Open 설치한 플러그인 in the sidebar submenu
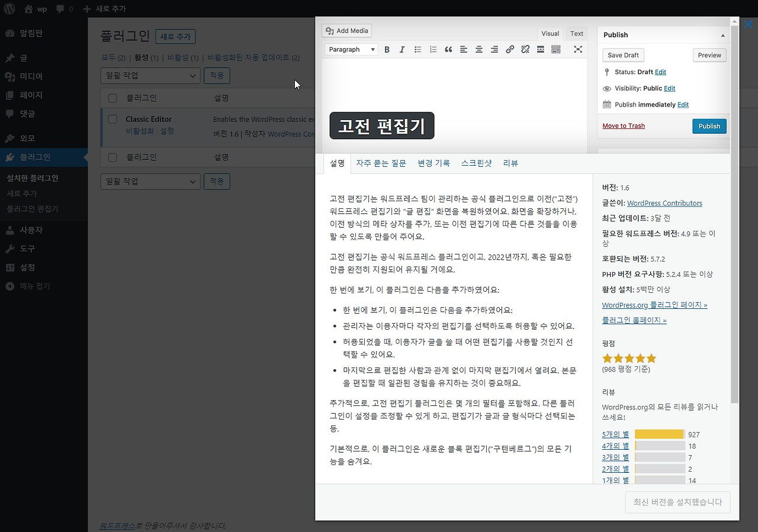This screenshot has height=532, width=758. click(33, 178)
